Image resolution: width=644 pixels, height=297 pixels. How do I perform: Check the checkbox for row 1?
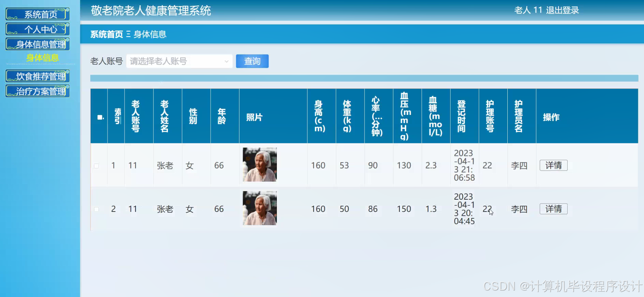(x=96, y=166)
